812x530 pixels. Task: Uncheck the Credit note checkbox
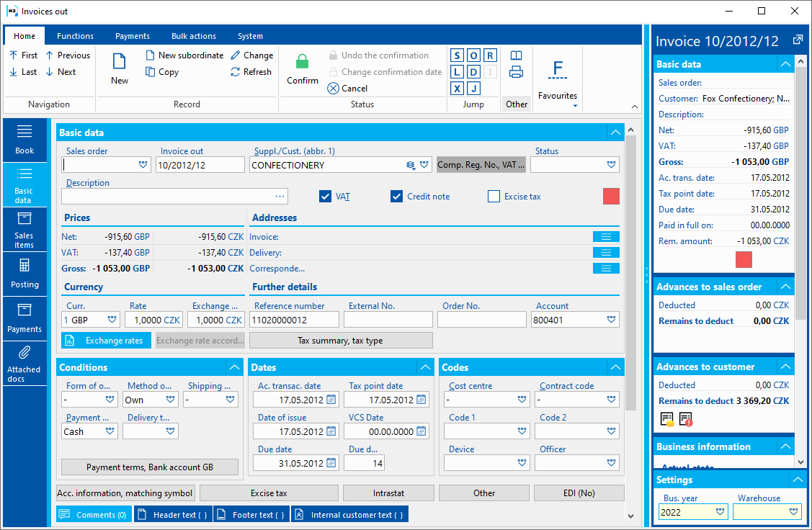397,197
